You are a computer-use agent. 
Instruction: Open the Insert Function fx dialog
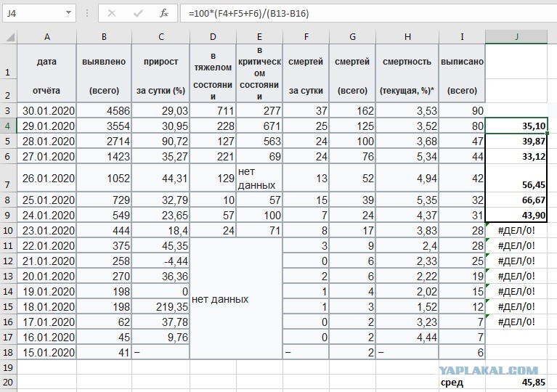(x=164, y=14)
